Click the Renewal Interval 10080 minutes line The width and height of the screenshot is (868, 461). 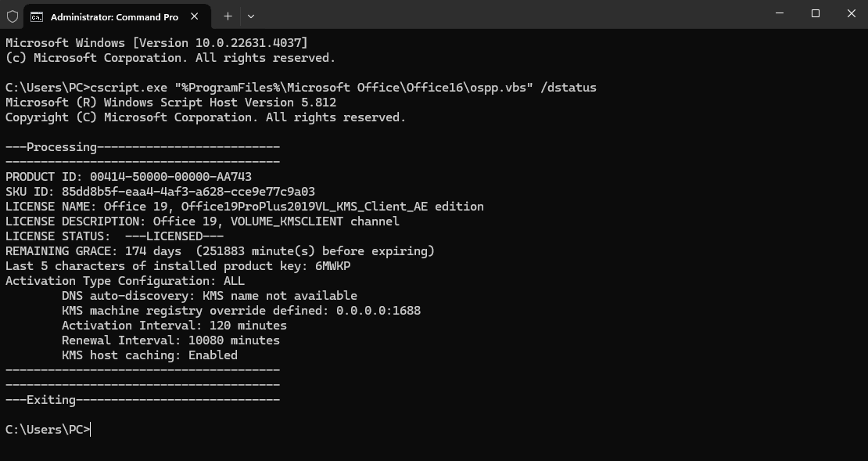click(170, 340)
